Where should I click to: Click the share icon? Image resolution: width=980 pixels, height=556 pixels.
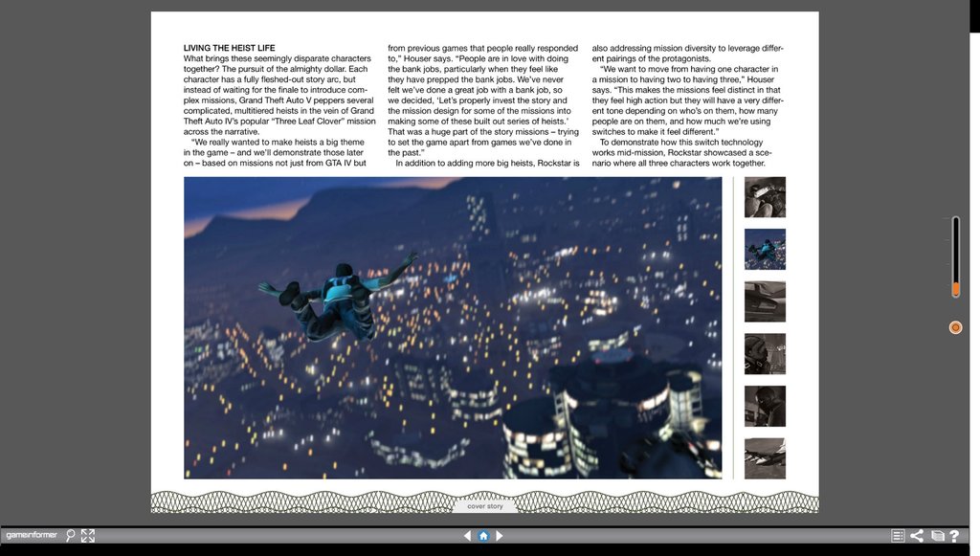tap(917, 536)
